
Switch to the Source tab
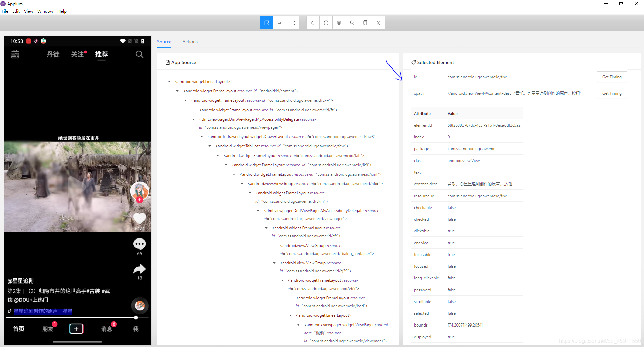click(x=164, y=42)
